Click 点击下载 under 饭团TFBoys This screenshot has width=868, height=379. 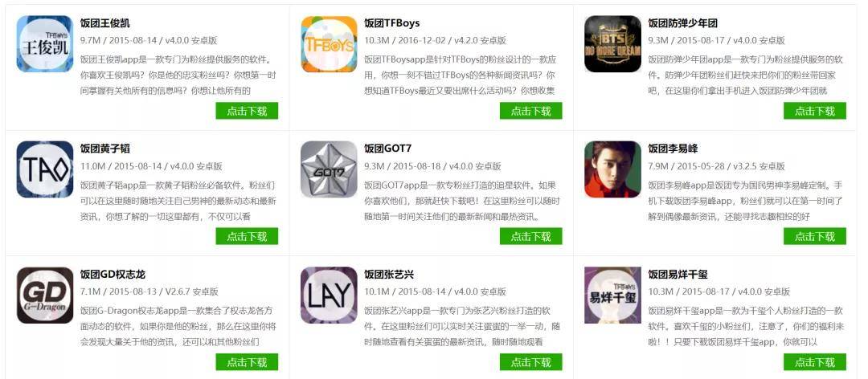531,111
